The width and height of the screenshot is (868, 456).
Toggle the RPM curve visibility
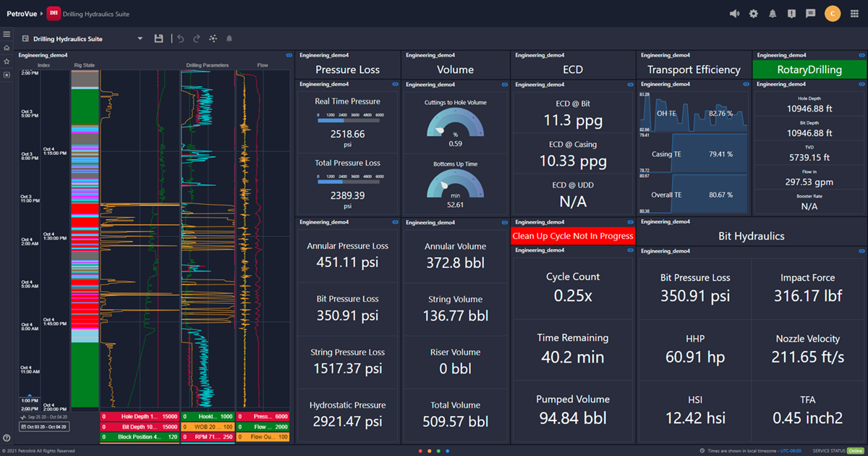[x=208, y=436]
